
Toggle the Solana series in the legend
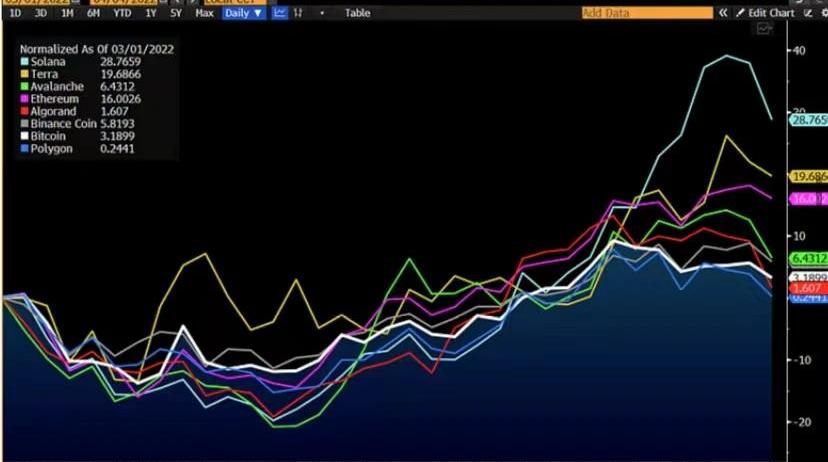coord(46,62)
